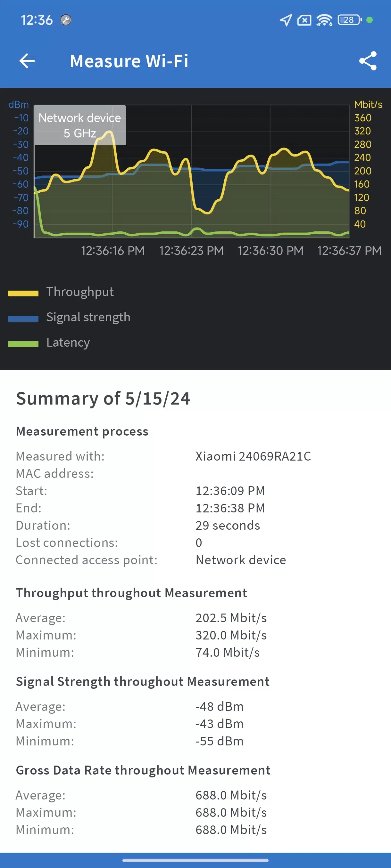Tap the crossed-out SIM status icon
391x868 pixels.
coord(304,20)
